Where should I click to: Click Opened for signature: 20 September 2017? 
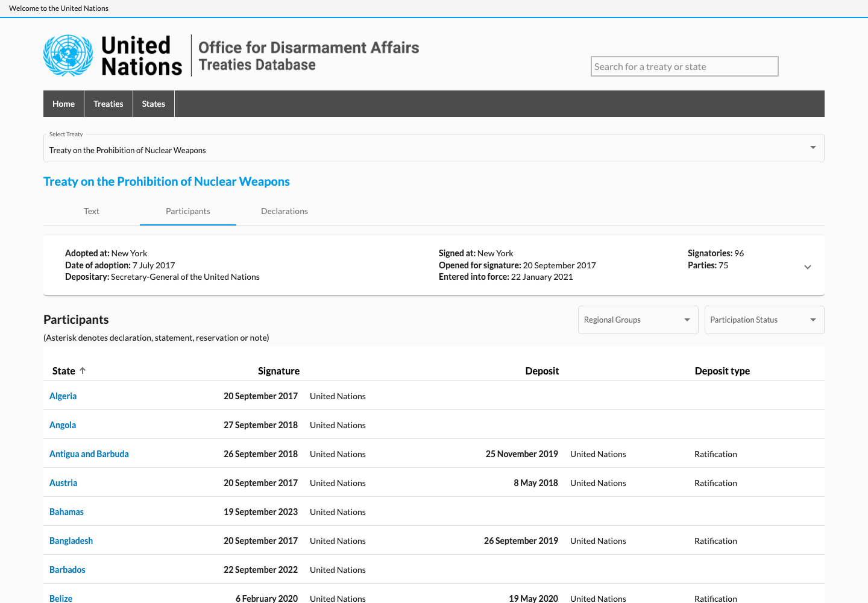pyautogui.click(x=517, y=265)
